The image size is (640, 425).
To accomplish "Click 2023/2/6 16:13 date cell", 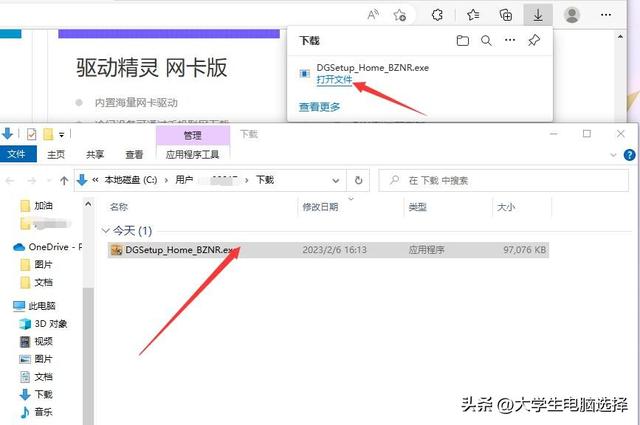I will 335,250.
